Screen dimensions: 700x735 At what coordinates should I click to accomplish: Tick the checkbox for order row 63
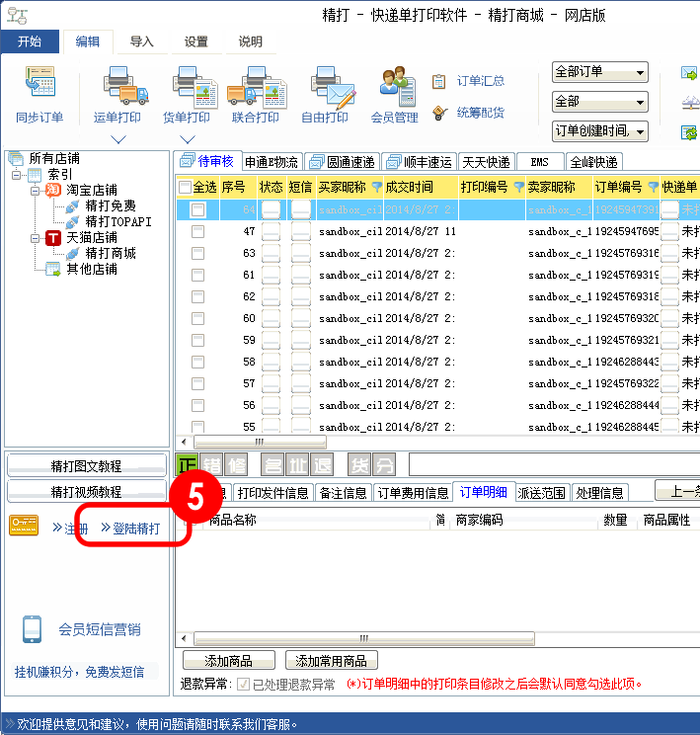198,253
